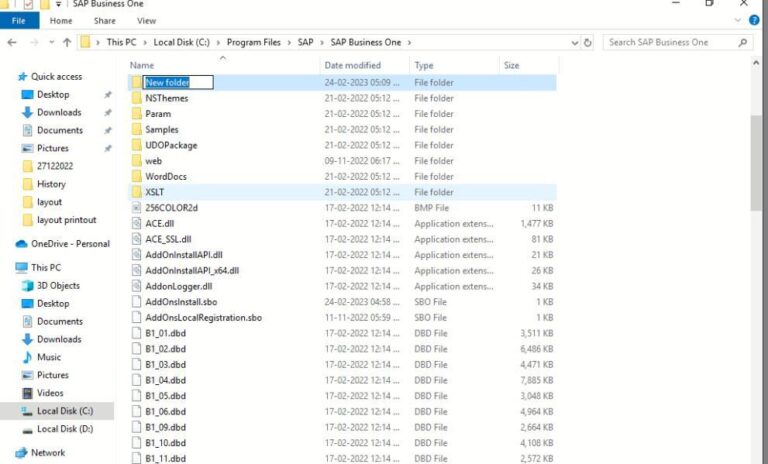Image resolution: width=768 pixels, height=464 pixels.
Task: Select AddOnsLocalRegistration.sbo file name
Action: coord(203,317)
